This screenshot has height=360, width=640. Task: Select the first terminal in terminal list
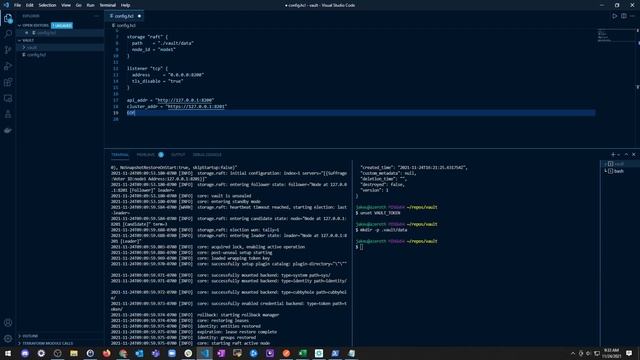pyautogui.click(x=619, y=164)
